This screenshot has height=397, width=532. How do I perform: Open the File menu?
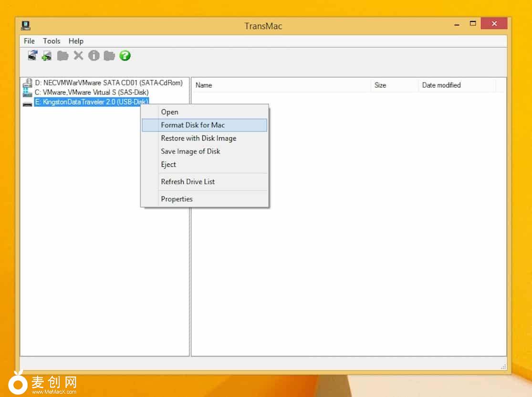29,41
